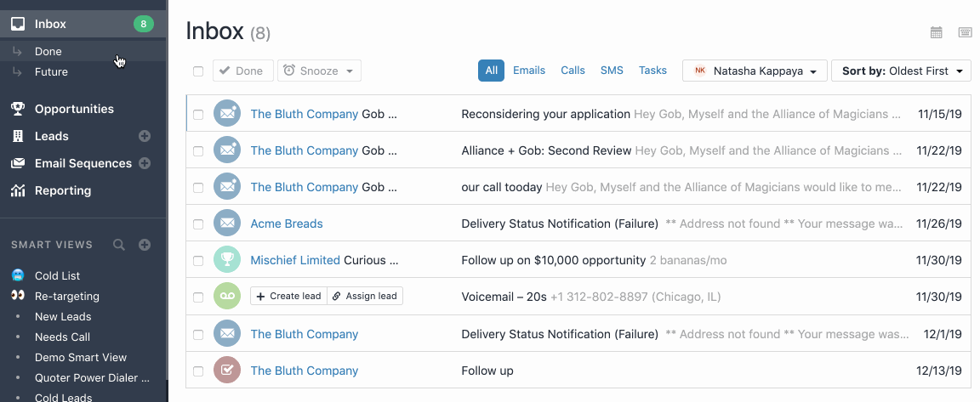
Task: Create a new Smart View plus icon
Action: 145,245
